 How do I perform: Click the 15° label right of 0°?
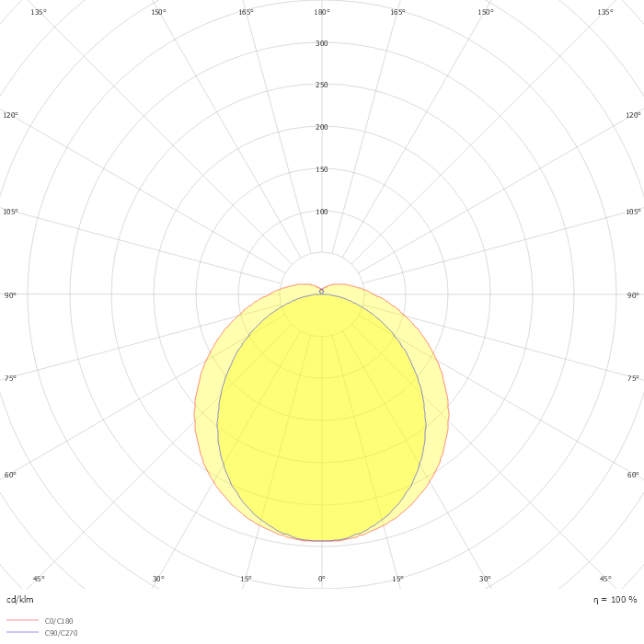397,579
